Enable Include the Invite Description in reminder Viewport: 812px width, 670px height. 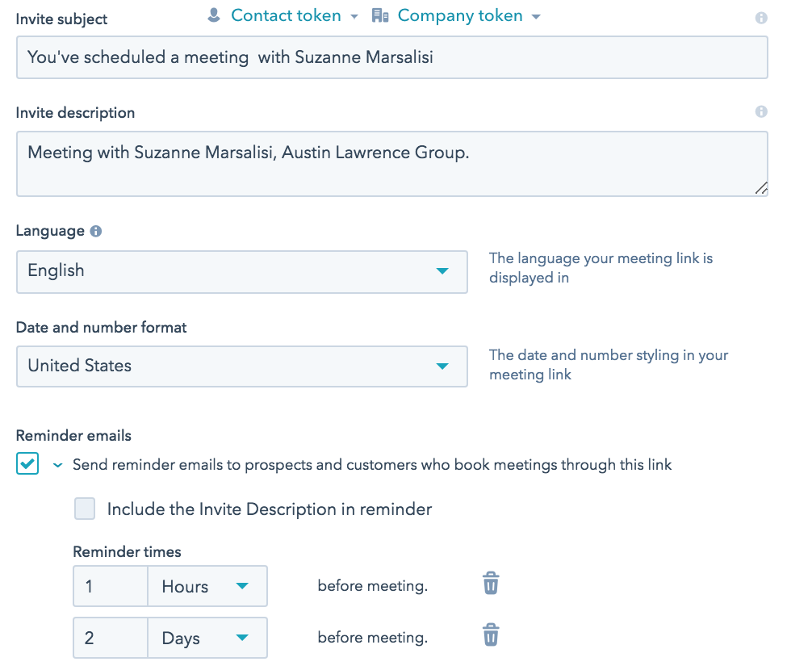[x=85, y=509]
